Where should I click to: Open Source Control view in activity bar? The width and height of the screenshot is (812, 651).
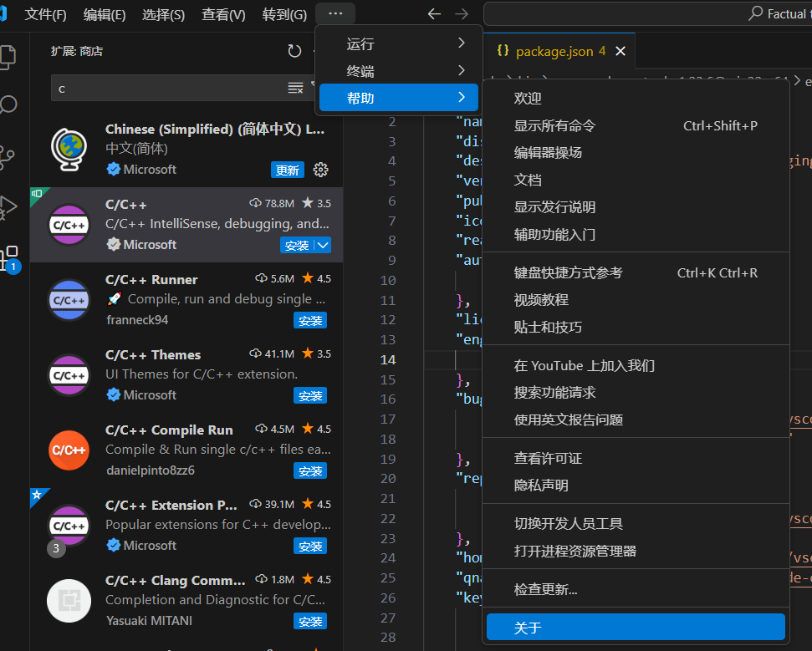tap(8, 157)
